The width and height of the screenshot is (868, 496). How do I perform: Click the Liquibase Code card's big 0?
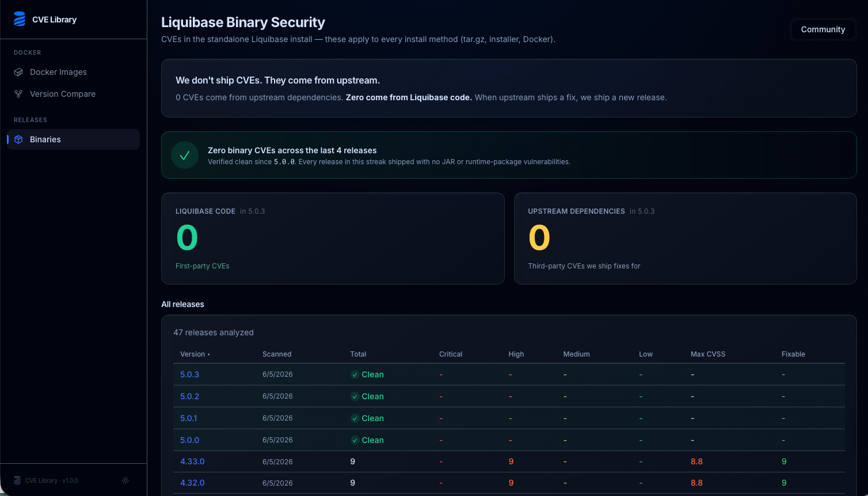click(x=187, y=238)
